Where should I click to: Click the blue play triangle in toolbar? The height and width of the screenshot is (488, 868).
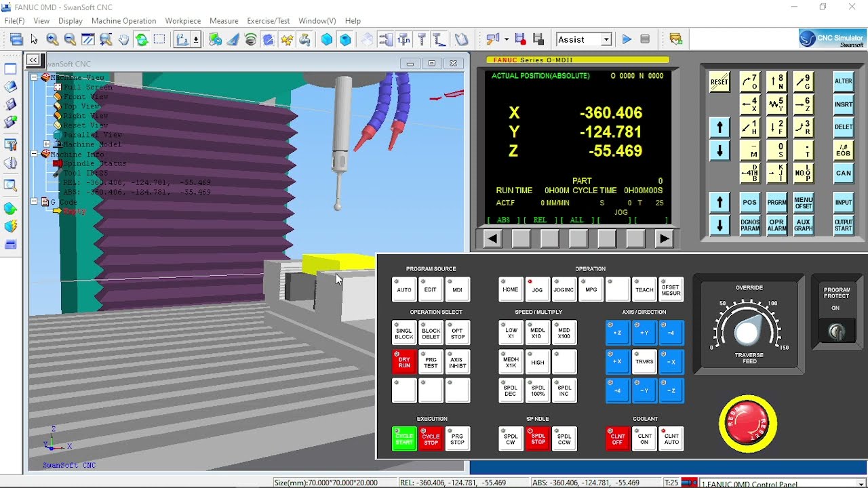click(627, 39)
